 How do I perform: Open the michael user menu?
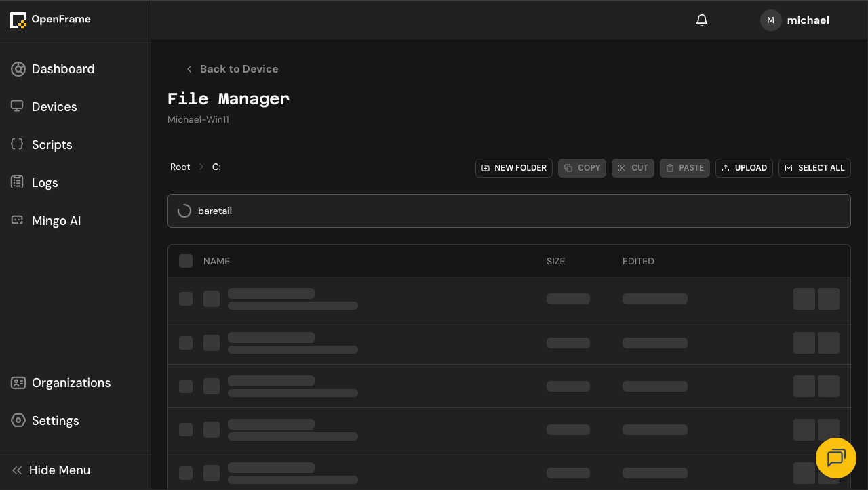[795, 20]
